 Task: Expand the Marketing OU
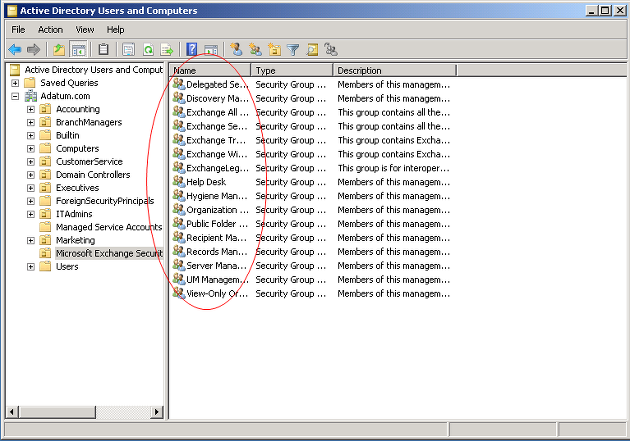click(31, 241)
